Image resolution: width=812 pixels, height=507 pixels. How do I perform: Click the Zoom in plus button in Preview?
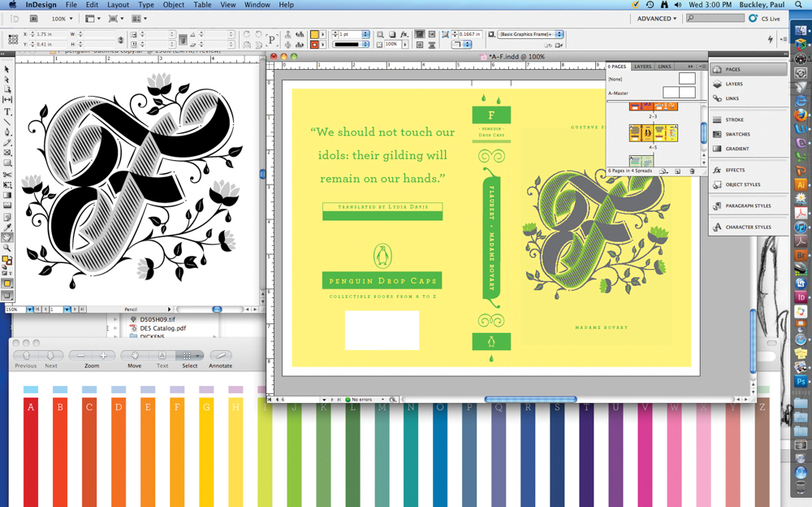103,356
